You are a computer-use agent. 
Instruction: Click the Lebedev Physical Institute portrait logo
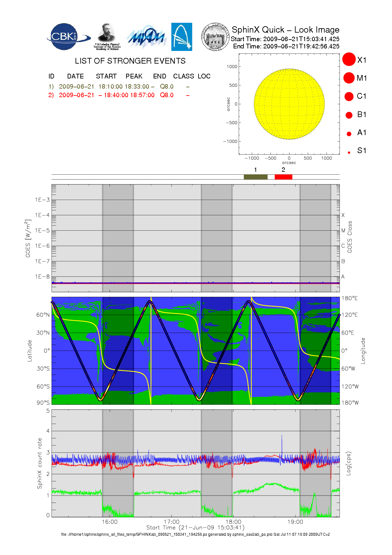107,37
